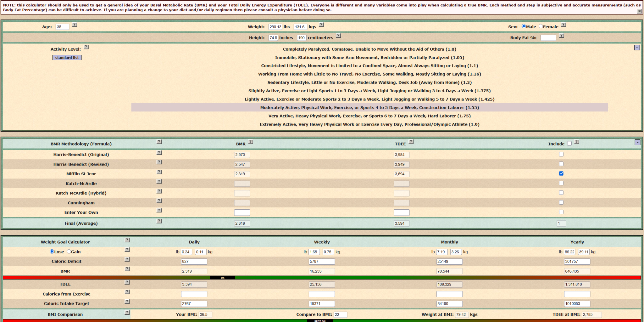Collapse the Activity Level section

637,48
